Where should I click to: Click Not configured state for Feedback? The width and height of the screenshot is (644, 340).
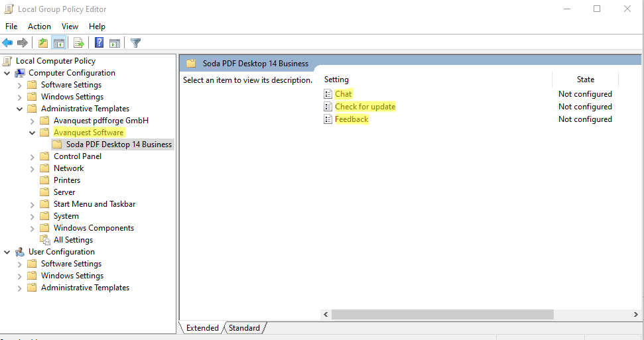pos(585,119)
